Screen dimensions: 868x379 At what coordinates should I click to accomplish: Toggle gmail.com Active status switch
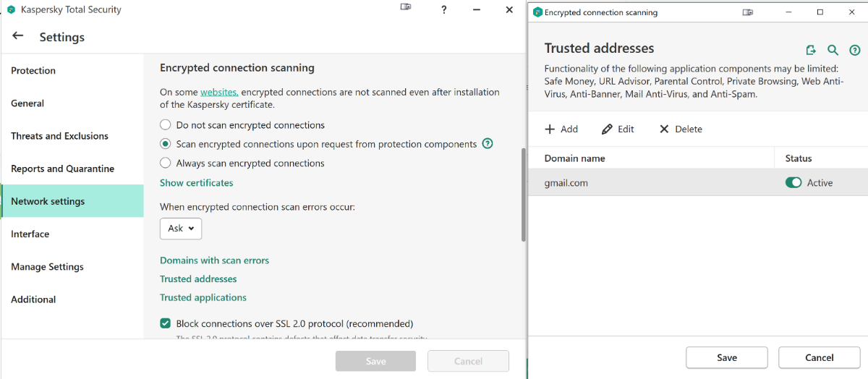793,183
